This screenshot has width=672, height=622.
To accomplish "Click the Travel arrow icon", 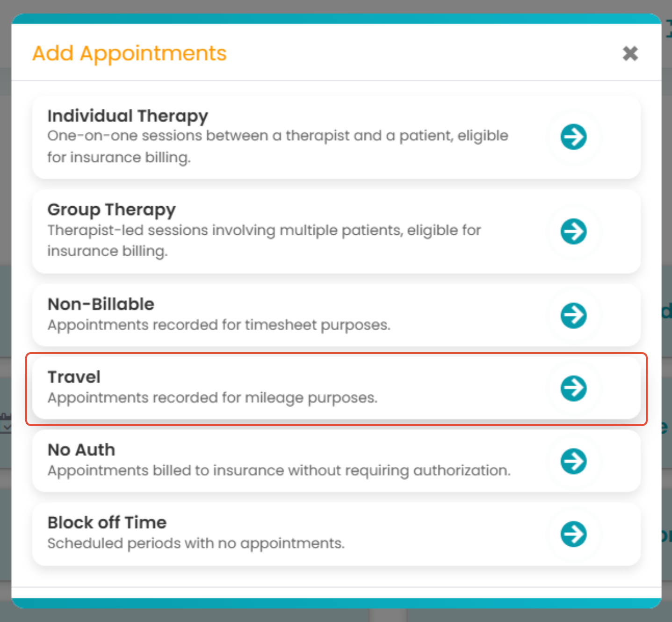I will (x=573, y=388).
